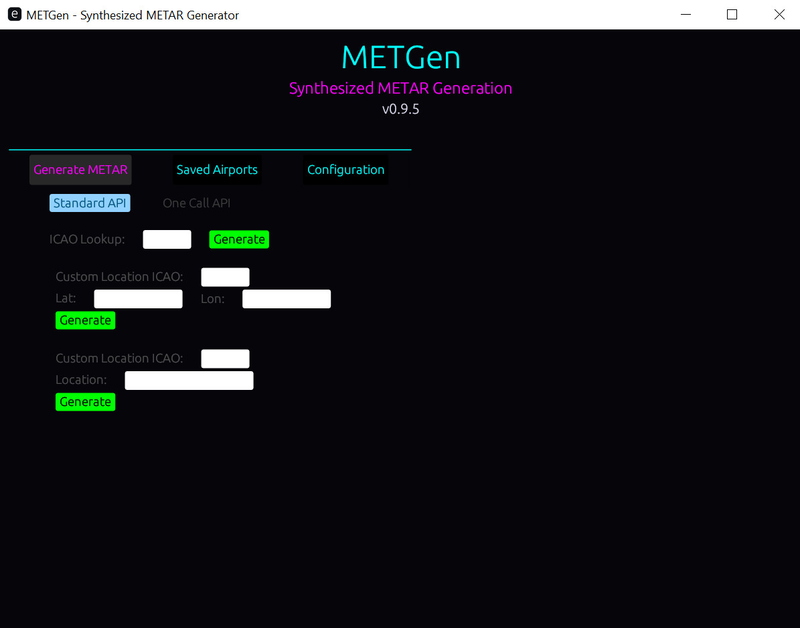Click inside the ICAO Lookup input box
This screenshot has height=628, width=800.
click(x=164, y=239)
